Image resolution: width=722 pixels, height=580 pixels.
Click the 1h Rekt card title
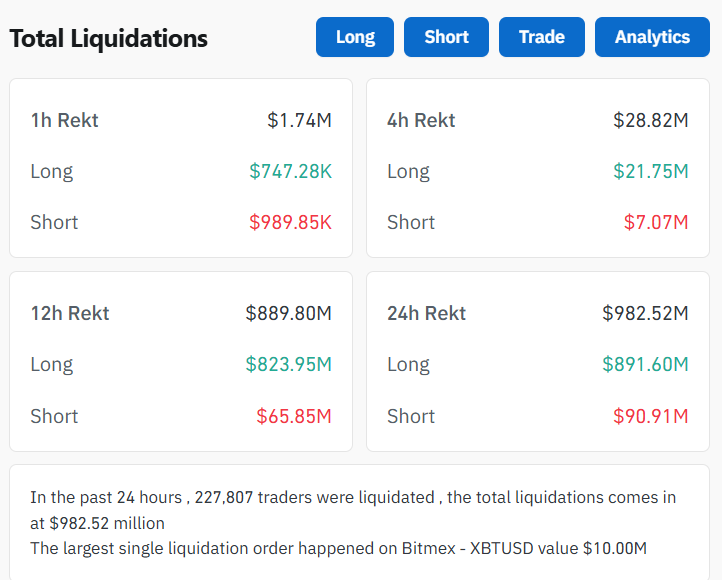coord(64,120)
